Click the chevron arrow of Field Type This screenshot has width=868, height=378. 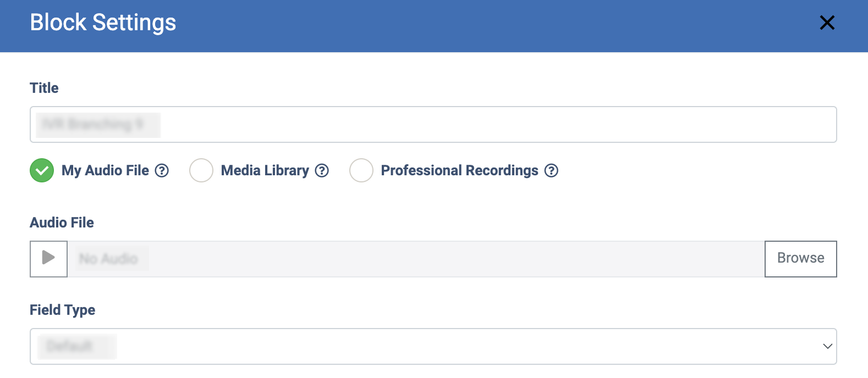(827, 346)
